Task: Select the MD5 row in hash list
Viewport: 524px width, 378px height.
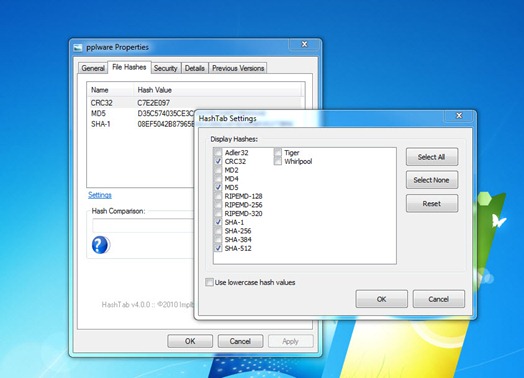Action: coord(141,114)
